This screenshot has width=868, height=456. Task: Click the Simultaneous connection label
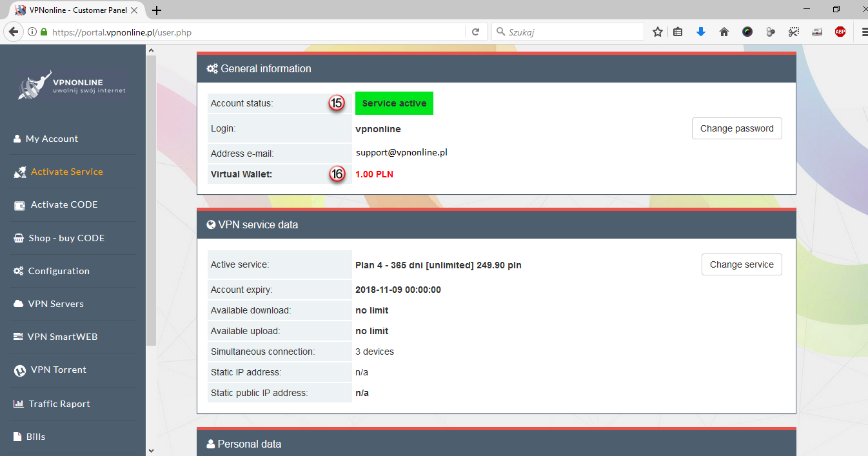click(262, 352)
